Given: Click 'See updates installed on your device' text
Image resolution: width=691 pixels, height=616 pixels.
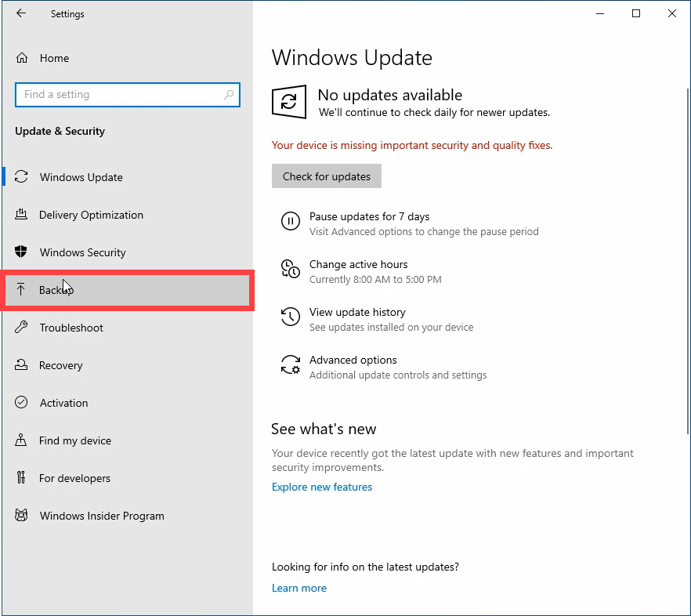Looking at the screenshot, I should point(392,327).
